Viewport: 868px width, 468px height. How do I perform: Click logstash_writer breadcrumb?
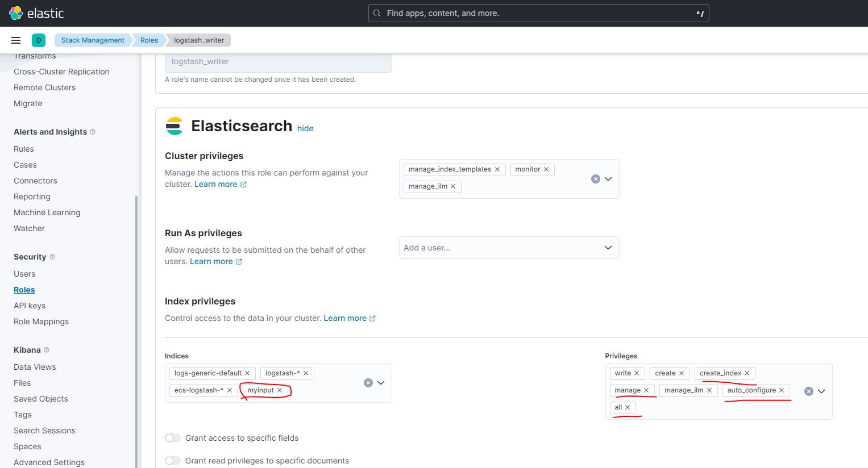199,40
